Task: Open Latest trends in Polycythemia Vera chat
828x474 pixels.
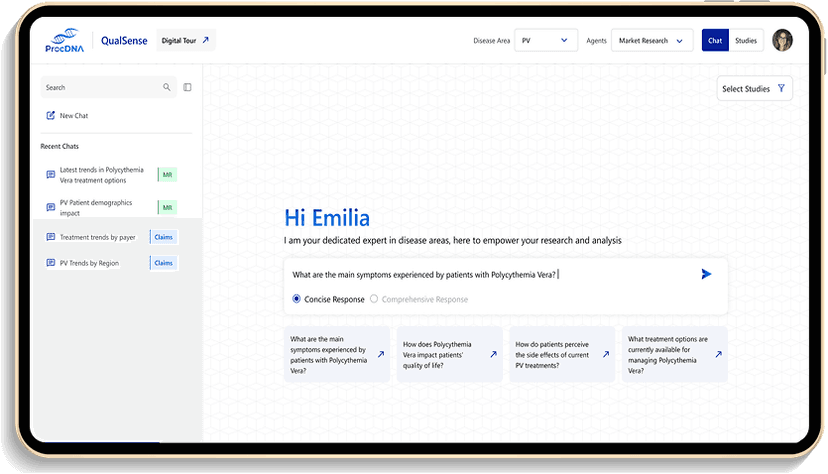Action: [x=101, y=175]
